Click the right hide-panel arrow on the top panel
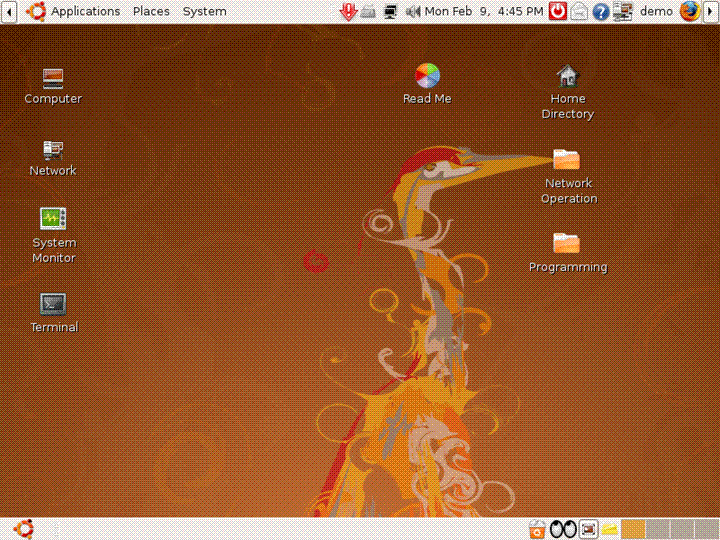The image size is (720, 540). click(x=710, y=11)
